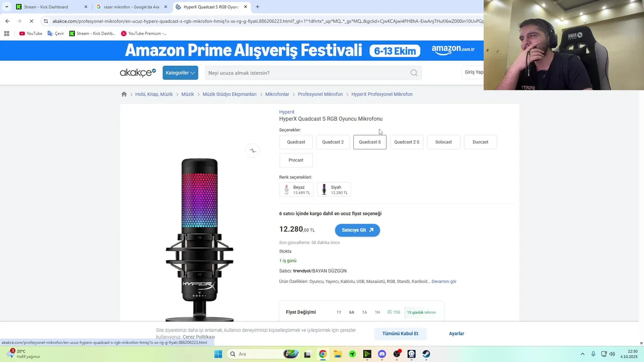
Task: Select the Quadcast 2 S option
Action: click(407, 142)
